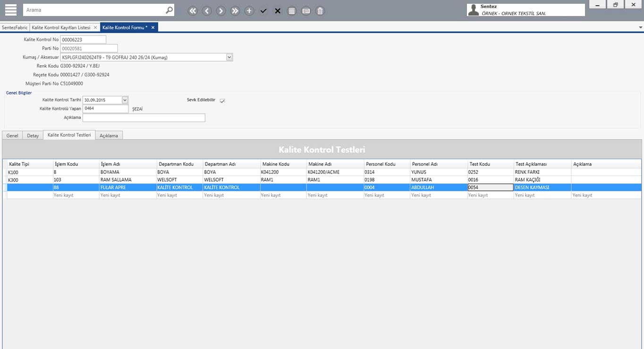Click Test Kodu 0252 cell
Image resolution: width=644 pixels, height=349 pixels.
pos(491,172)
